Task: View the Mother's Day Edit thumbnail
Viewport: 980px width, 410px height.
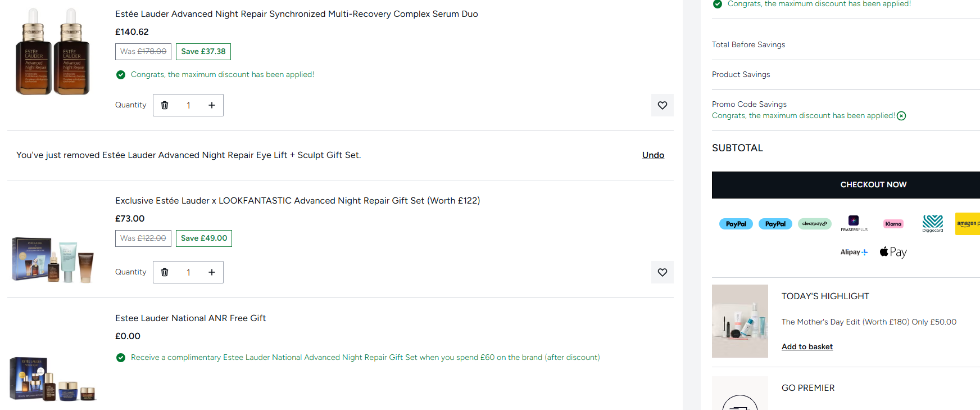Action: pyautogui.click(x=739, y=321)
